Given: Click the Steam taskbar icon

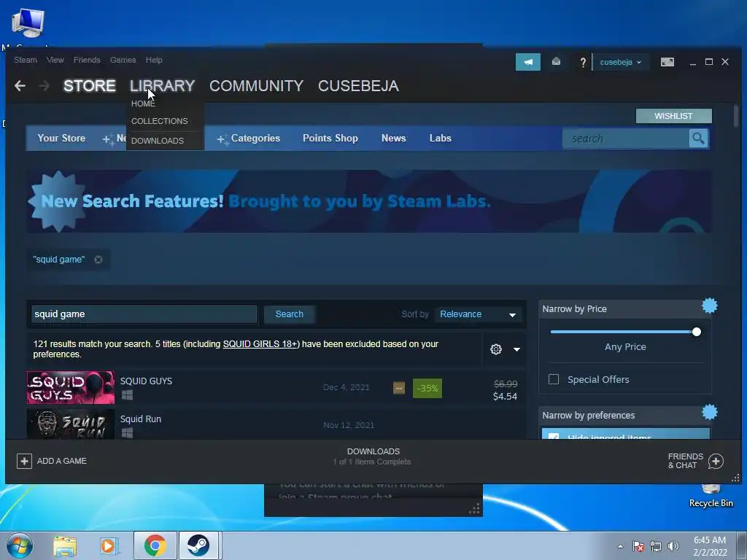Looking at the screenshot, I should pos(198,545).
